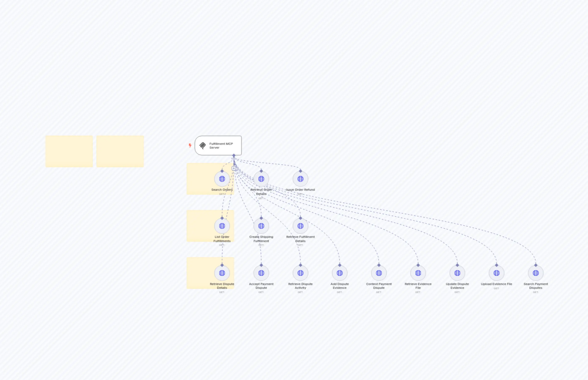The height and width of the screenshot is (380, 588).
Task: Click the Retrieve Dispute Activity tool icon
Action: [x=300, y=273]
